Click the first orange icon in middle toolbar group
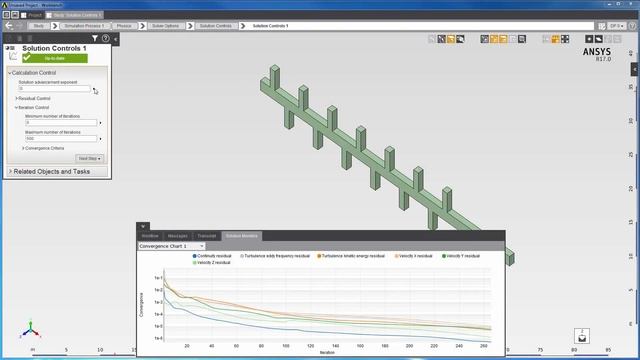 494,39
